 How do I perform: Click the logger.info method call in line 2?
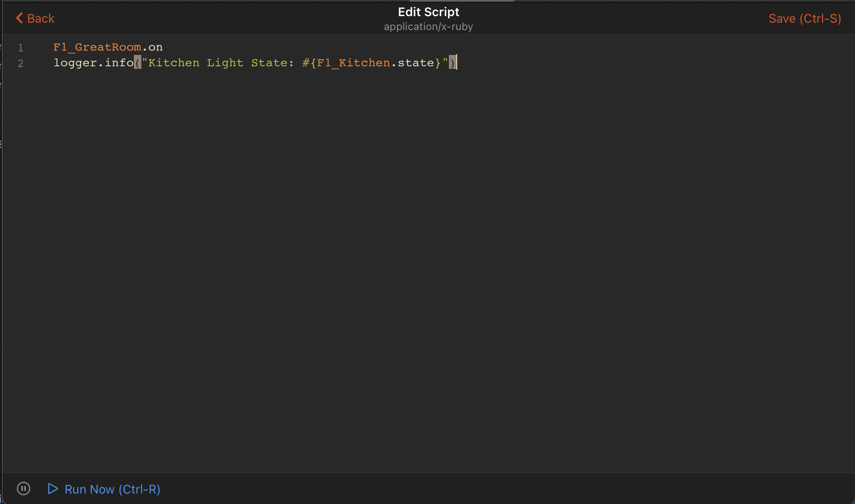pyautogui.click(x=93, y=63)
